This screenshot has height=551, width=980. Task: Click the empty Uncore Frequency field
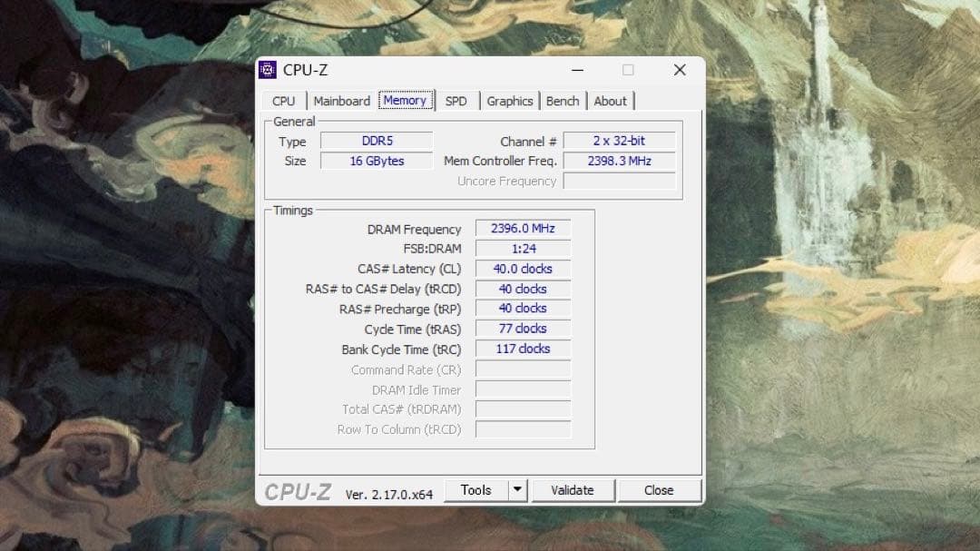point(620,181)
